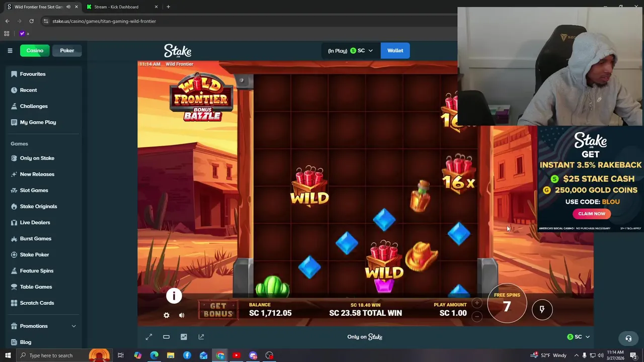
Task: Click GET BONUS button in slot
Action: click(218, 310)
